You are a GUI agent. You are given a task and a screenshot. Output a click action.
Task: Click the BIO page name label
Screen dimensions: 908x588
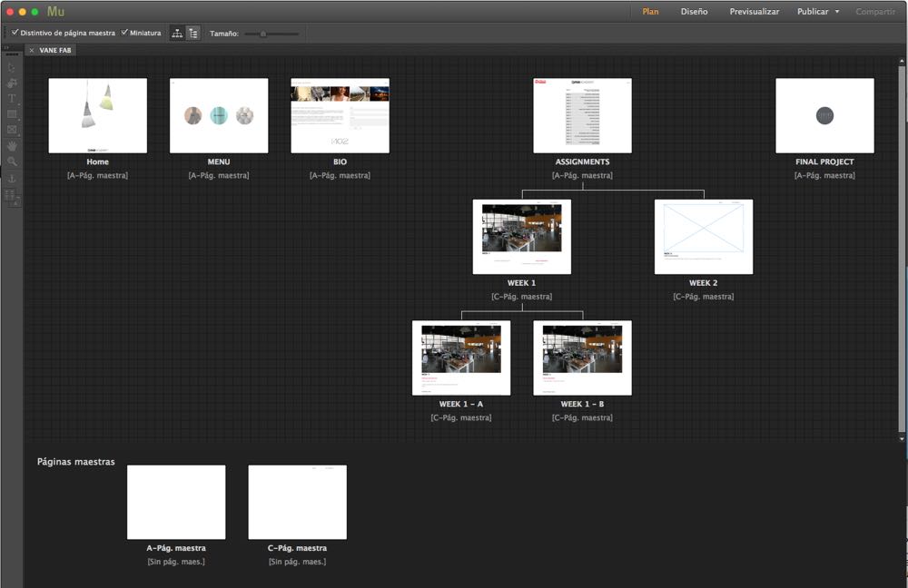click(340, 162)
